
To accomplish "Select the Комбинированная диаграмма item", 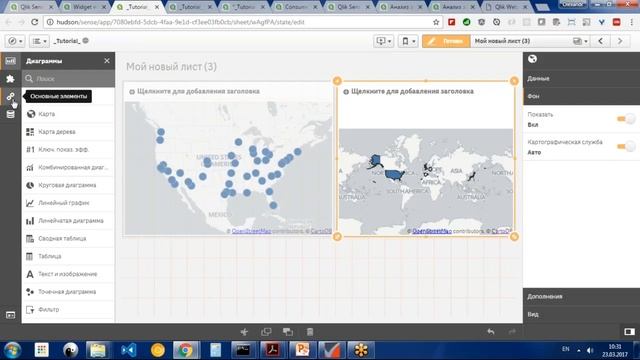I will (68, 167).
